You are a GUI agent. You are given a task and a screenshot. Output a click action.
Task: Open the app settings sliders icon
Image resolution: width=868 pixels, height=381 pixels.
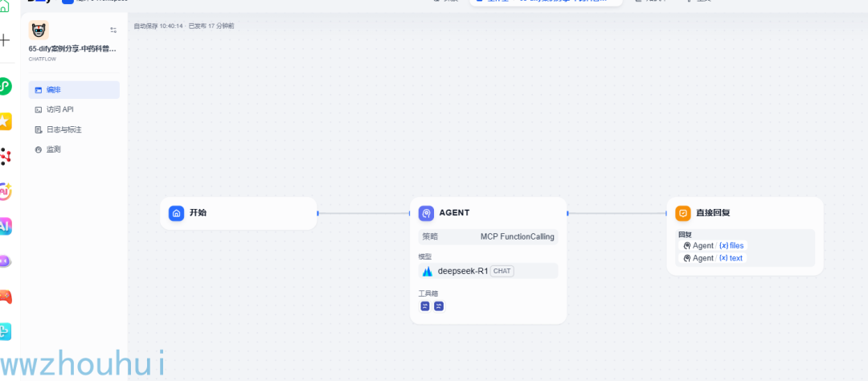tap(113, 31)
